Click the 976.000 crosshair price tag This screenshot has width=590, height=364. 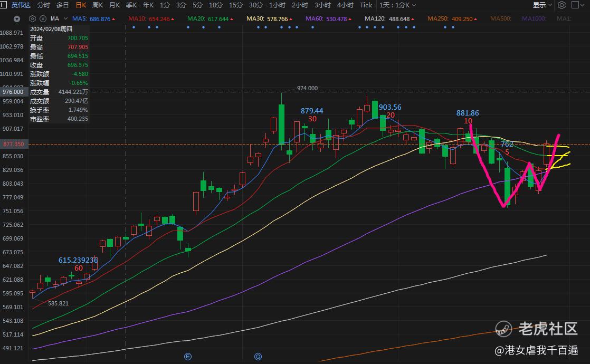[x=13, y=92]
